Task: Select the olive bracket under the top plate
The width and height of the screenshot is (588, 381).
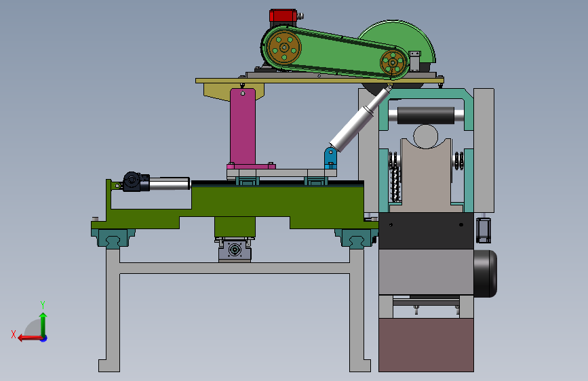Action: [218, 91]
